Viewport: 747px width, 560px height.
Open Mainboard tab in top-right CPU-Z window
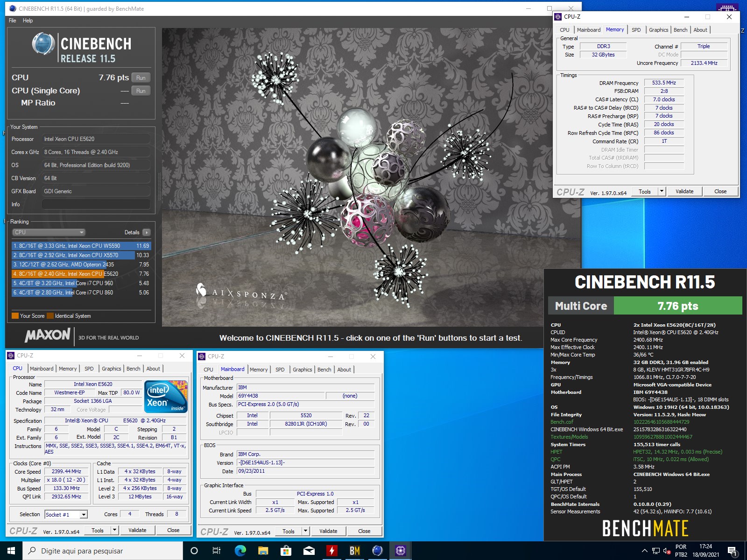[x=589, y=30]
